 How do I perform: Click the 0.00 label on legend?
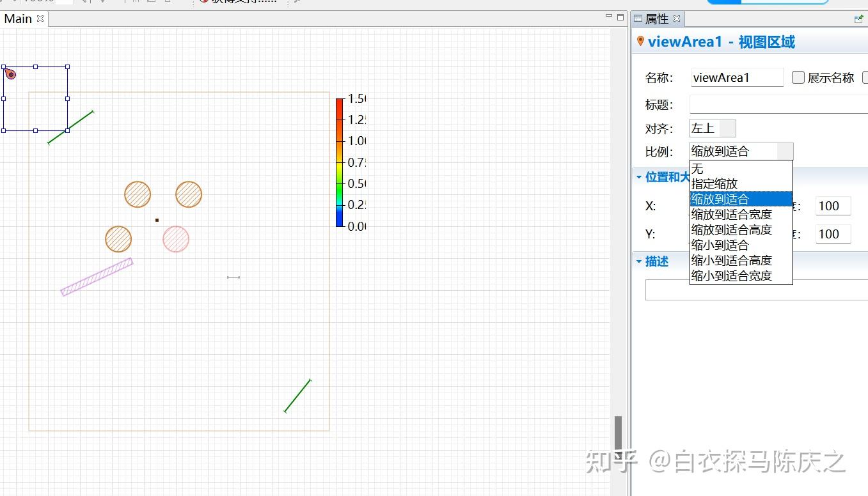(356, 226)
